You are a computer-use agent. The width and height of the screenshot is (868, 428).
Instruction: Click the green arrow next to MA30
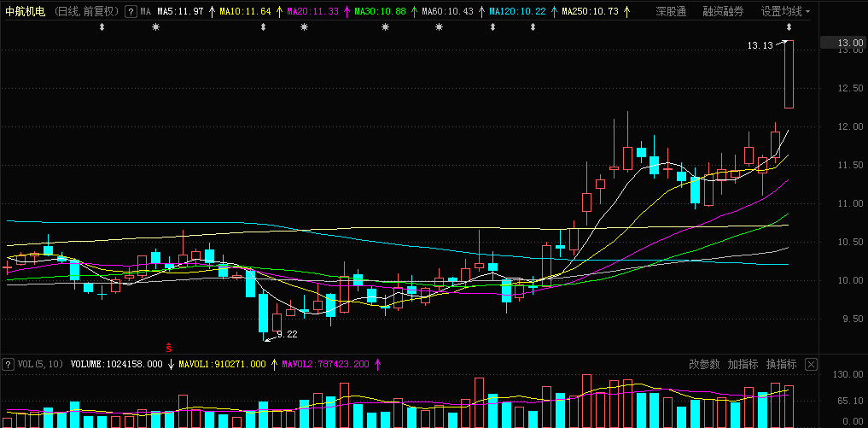(414, 11)
